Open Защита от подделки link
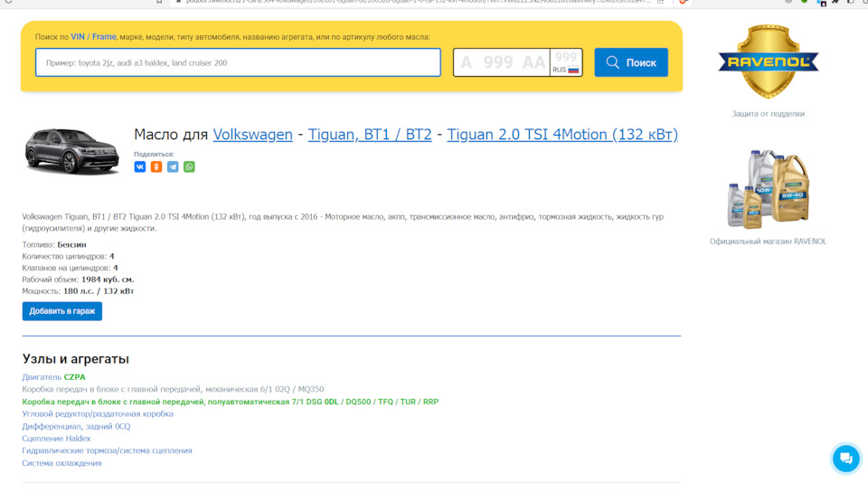The image size is (868, 493). 768,114
